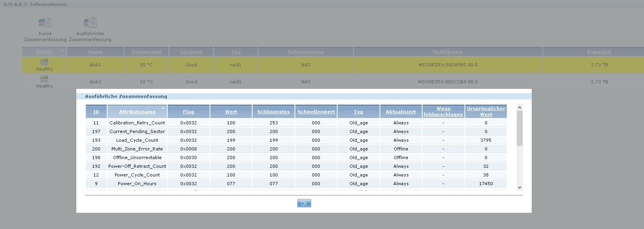Click the 18 °C temperature cell
Viewport: 644px width, 229px height.
(146, 82)
